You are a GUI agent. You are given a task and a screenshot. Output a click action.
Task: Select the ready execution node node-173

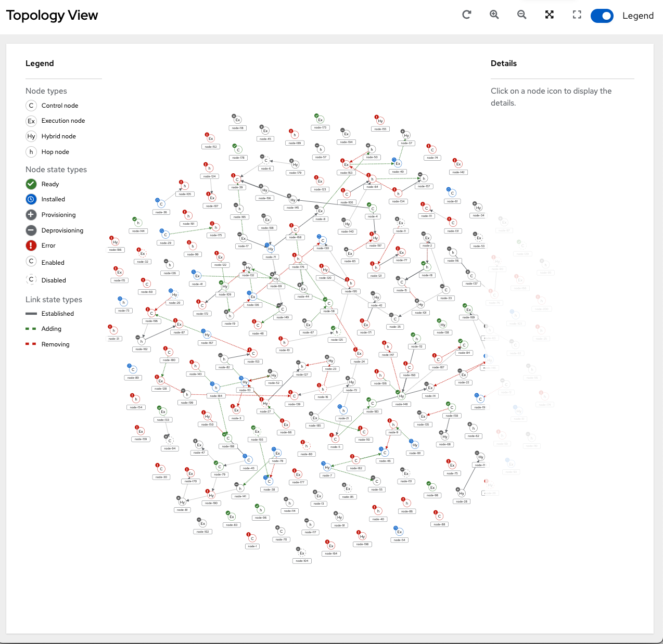[x=319, y=119]
